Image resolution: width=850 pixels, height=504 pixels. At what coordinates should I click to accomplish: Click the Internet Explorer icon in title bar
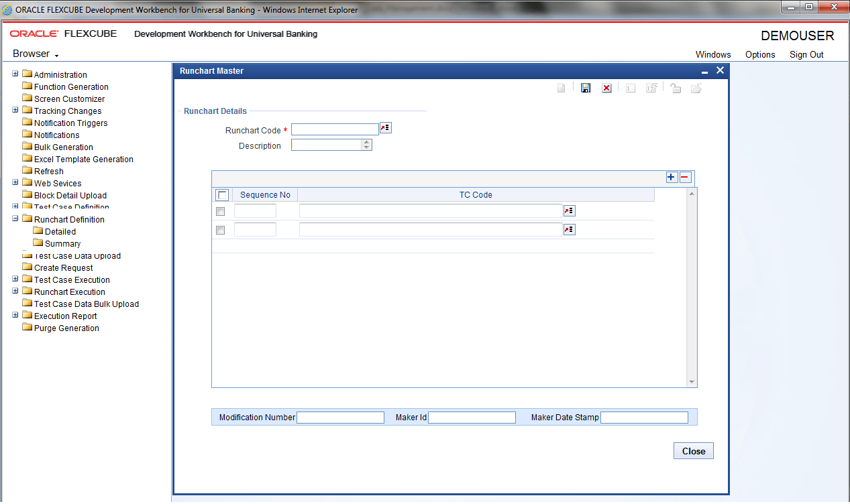pos(7,9)
